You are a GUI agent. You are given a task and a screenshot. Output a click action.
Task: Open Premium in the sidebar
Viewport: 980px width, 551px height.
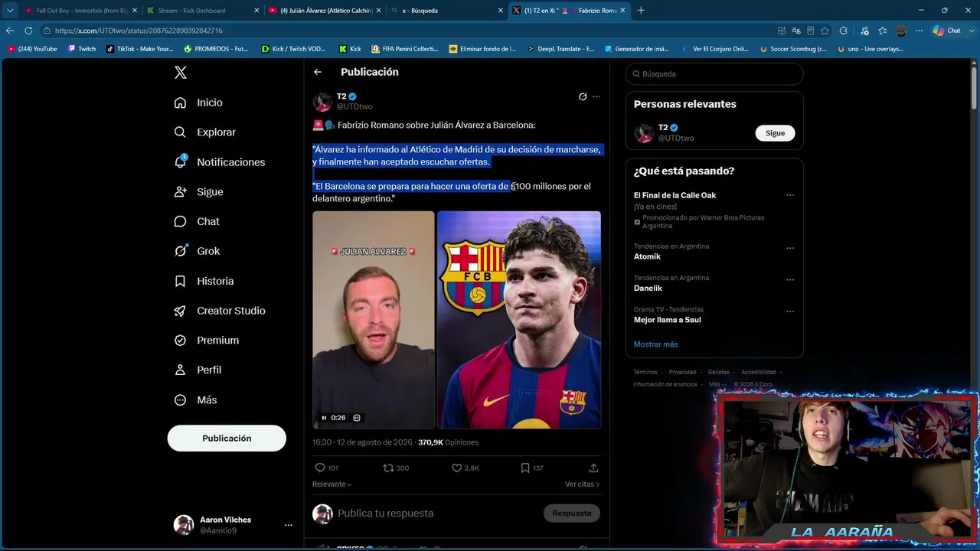click(206, 341)
